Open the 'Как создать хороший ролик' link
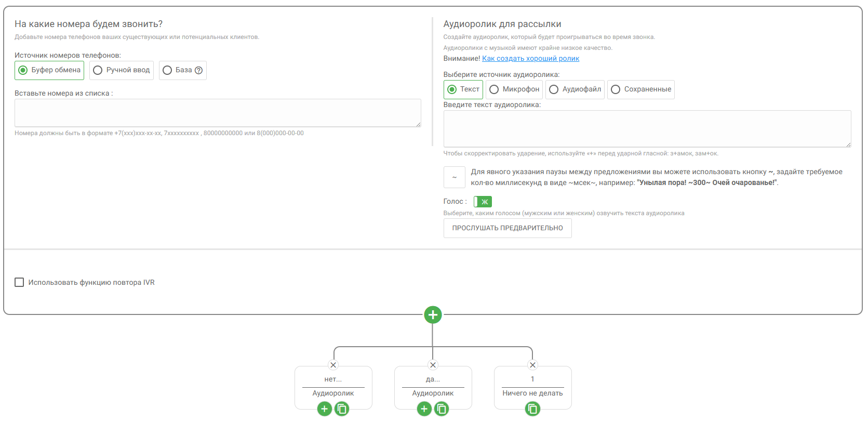Viewport: 868px width, 421px height. pos(530,58)
